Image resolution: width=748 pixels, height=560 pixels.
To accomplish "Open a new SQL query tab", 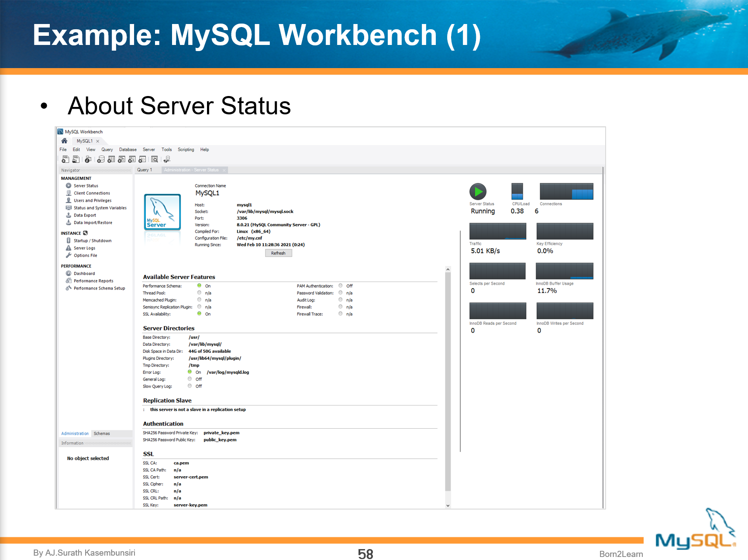I will [65, 159].
